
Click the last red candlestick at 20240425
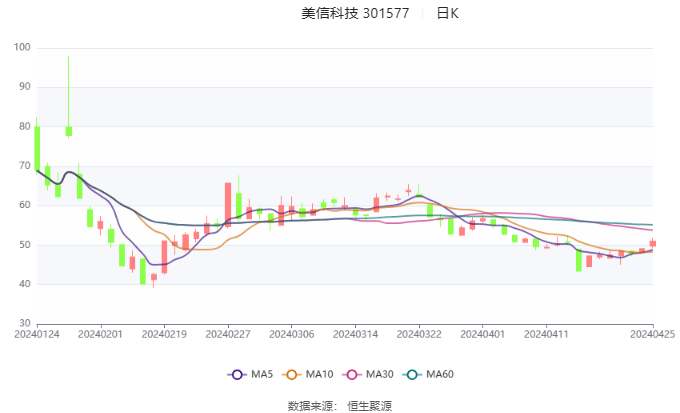click(652, 243)
